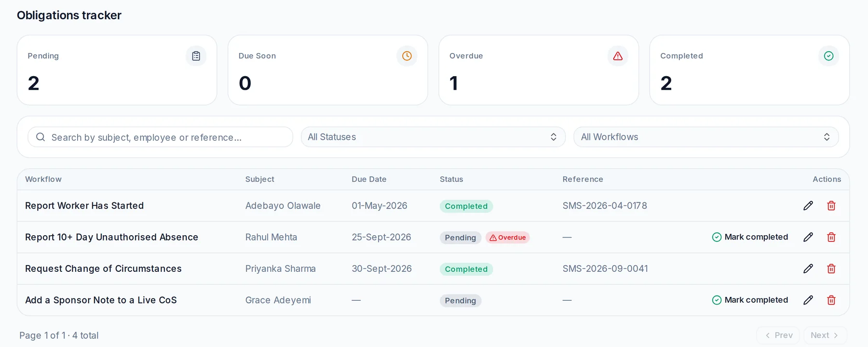Image resolution: width=868 pixels, height=347 pixels.
Task: Go to the Prev page
Action: (x=778, y=335)
